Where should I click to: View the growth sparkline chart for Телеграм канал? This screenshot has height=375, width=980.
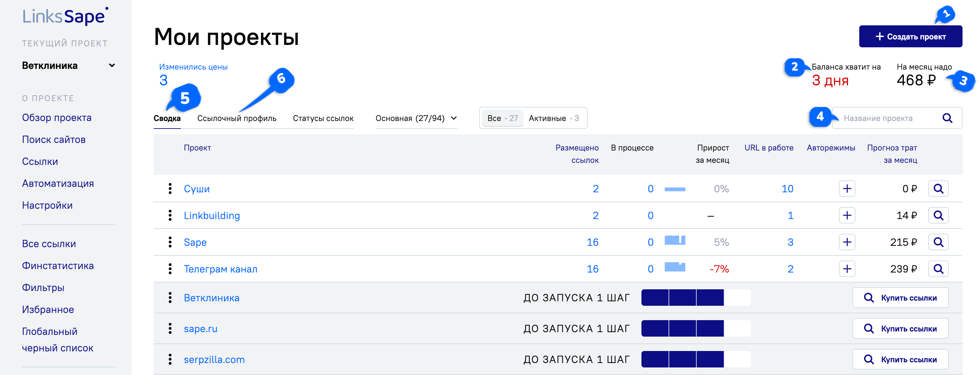[675, 267]
